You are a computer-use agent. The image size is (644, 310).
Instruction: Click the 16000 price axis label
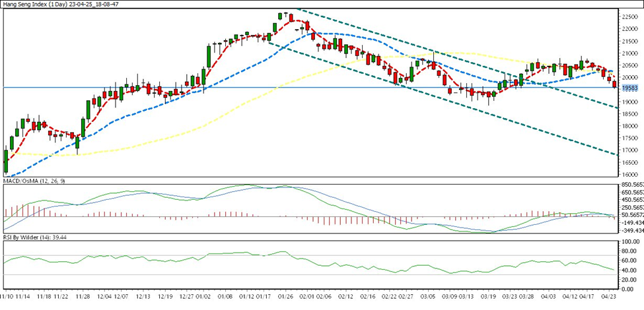(x=631, y=175)
